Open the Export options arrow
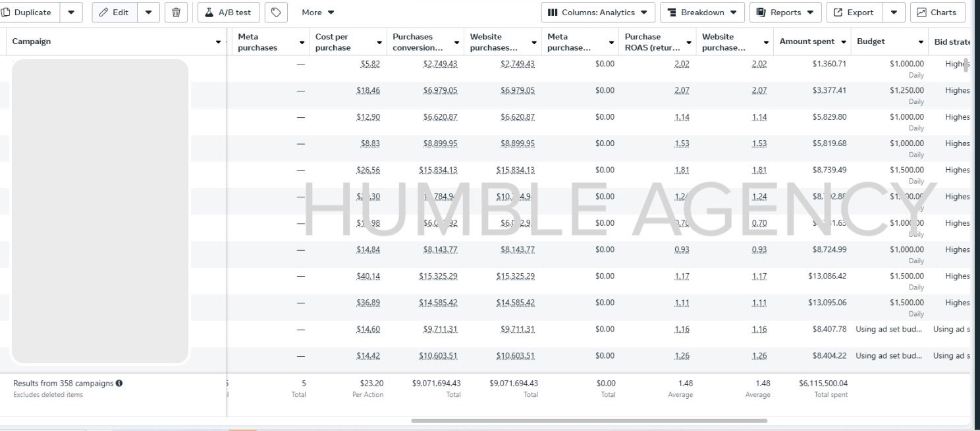980x431 pixels. pyautogui.click(x=894, y=13)
